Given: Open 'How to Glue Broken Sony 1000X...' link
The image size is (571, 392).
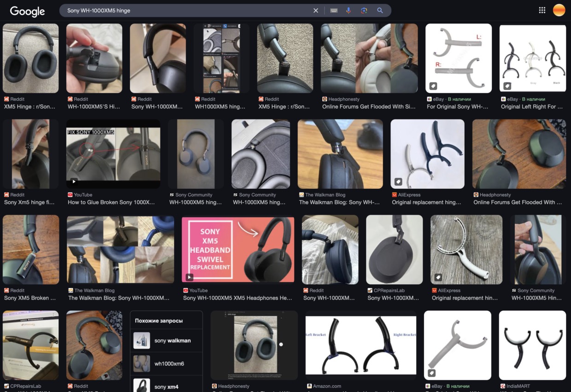Looking at the screenshot, I should [111, 202].
